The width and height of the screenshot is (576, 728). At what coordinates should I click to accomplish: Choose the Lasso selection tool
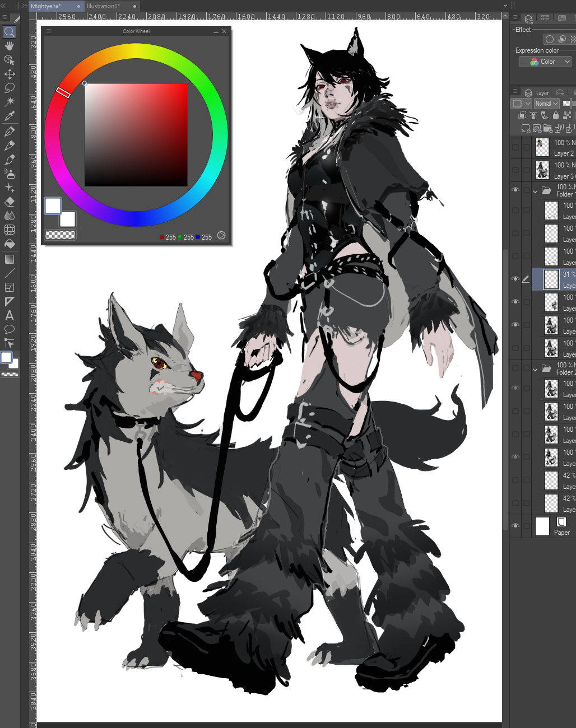[x=10, y=88]
